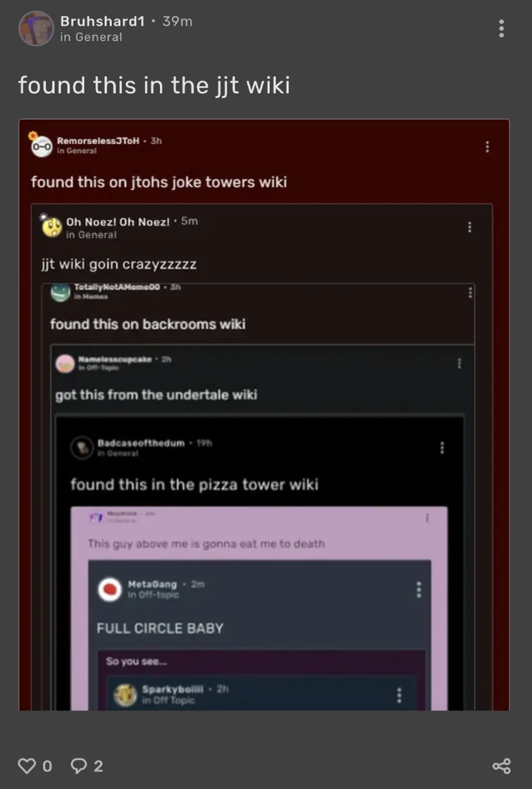Click the Bruhshard1 username

pos(102,21)
